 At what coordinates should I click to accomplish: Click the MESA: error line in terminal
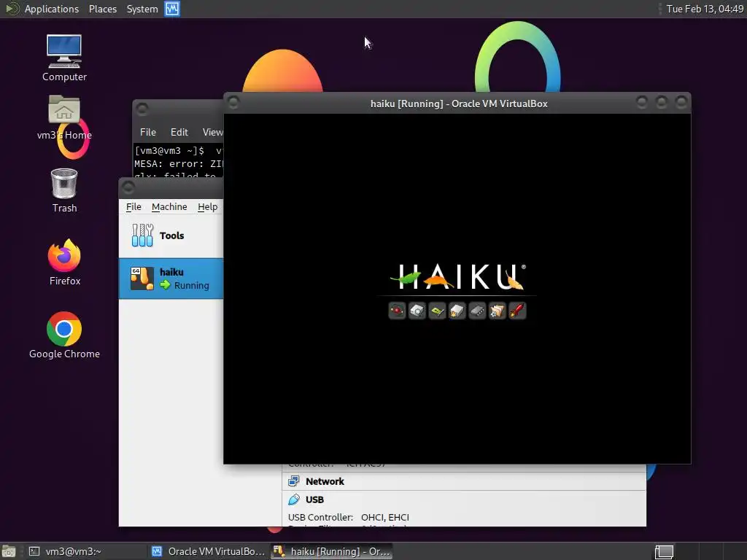click(179, 164)
